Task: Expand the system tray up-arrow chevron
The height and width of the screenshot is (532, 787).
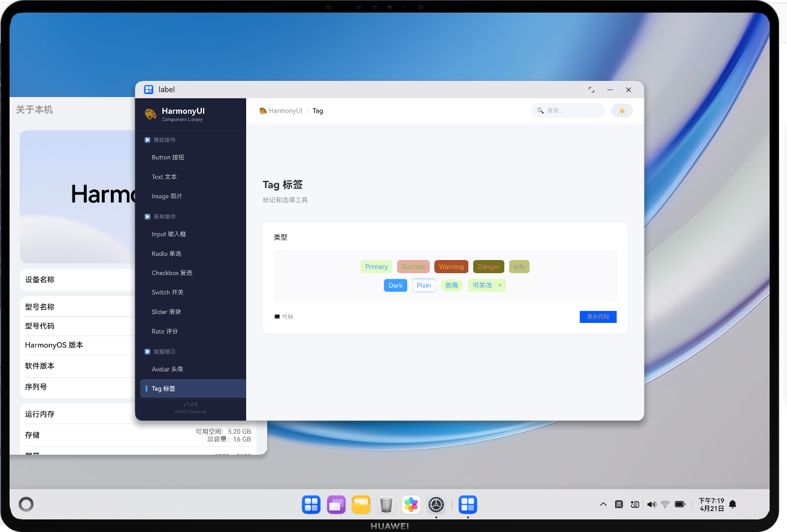Action: [603, 504]
